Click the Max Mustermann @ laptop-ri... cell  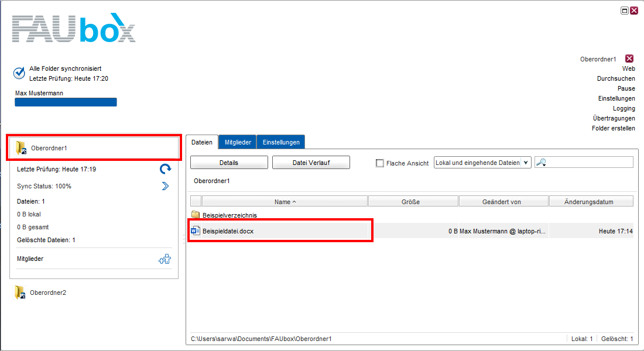coord(502,231)
